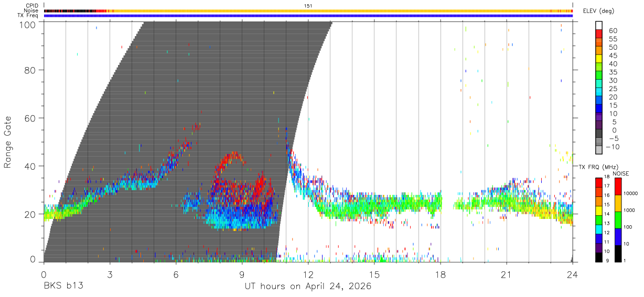This screenshot has height=297, width=644.
Task: Click the 'BKS b13' plot label
Action: 63,287
